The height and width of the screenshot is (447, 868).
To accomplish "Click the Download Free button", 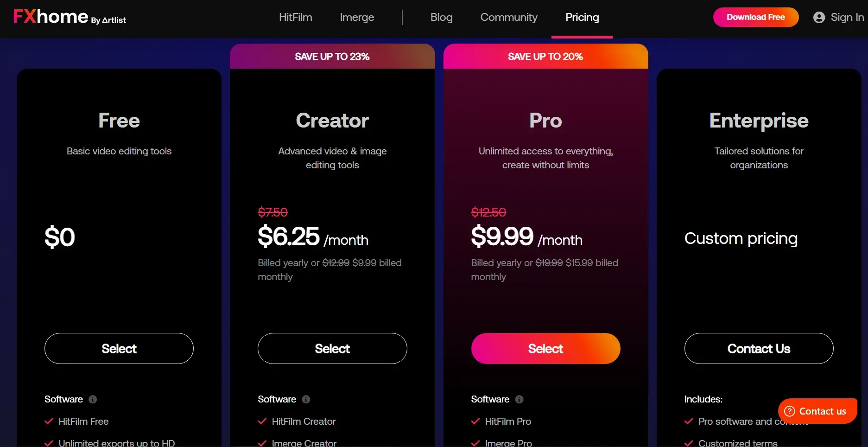I will (x=756, y=17).
